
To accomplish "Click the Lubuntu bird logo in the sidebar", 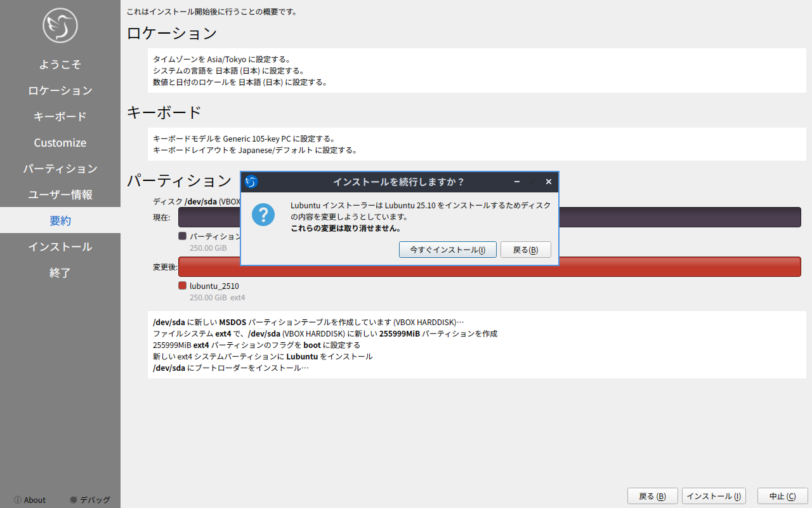I will click(x=60, y=25).
